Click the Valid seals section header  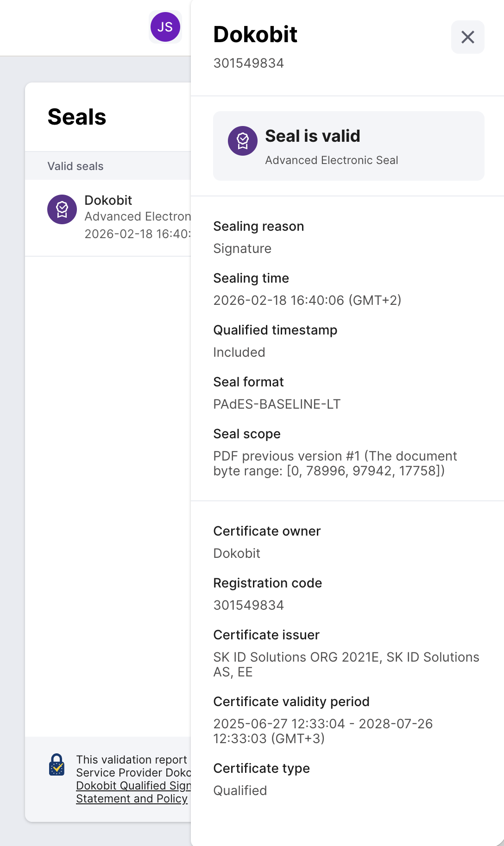(x=108, y=166)
